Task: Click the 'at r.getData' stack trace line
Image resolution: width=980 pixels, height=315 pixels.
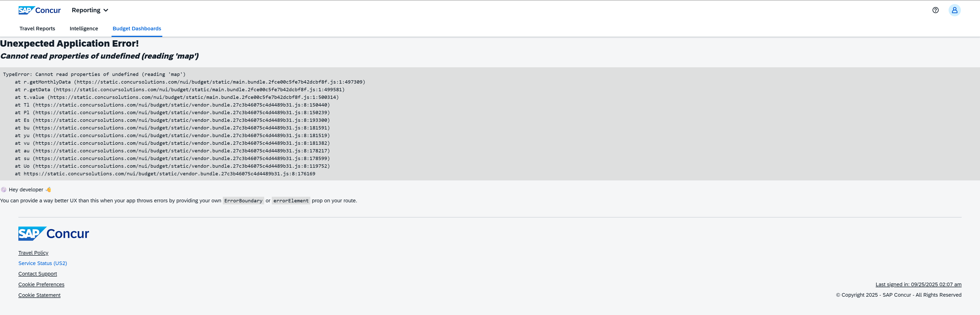Action: (x=180, y=90)
